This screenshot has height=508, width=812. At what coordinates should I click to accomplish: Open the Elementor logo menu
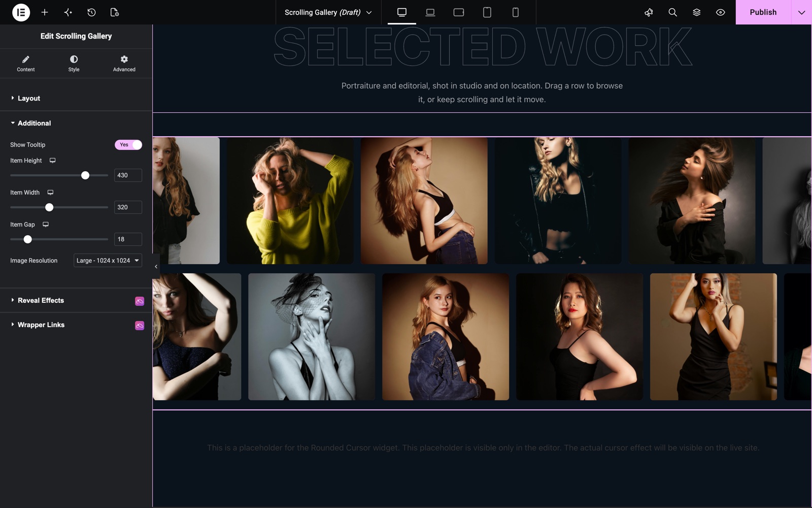click(x=21, y=12)
